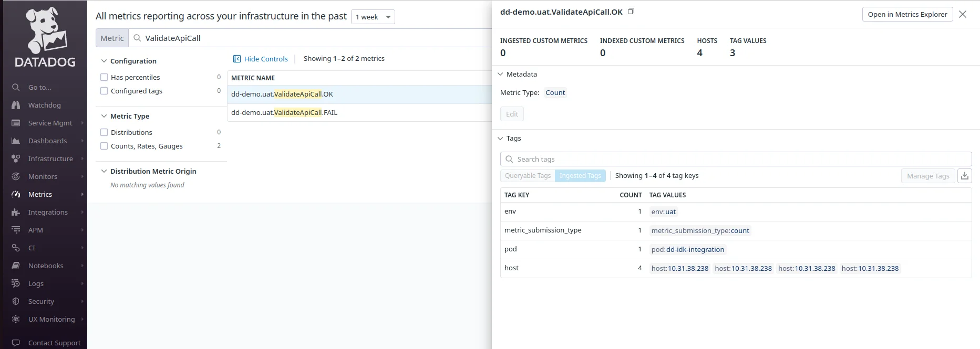Click the Go to search magnifier icon

[x=16, y=87]
